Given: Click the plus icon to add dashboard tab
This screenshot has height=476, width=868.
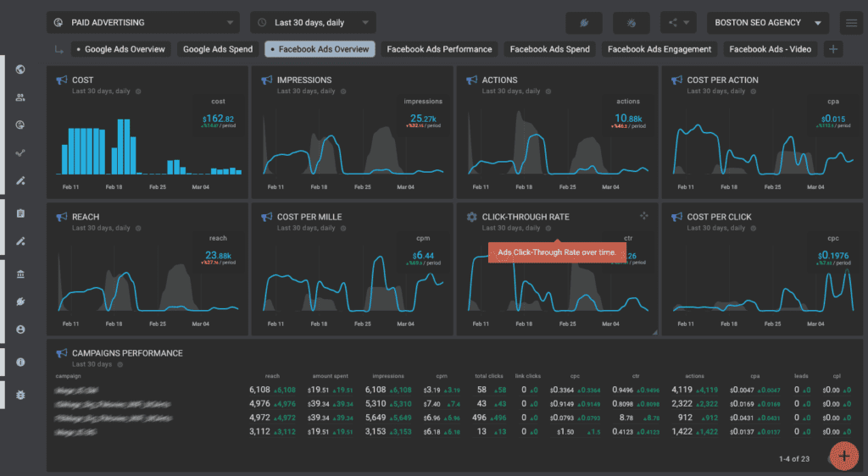Looking at the screenshot, I should click(833, 49).
